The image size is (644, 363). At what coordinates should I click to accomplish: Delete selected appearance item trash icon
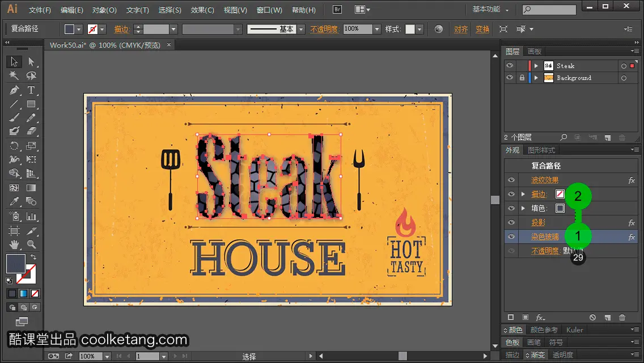pyautogui.click(x=622, y=318)
